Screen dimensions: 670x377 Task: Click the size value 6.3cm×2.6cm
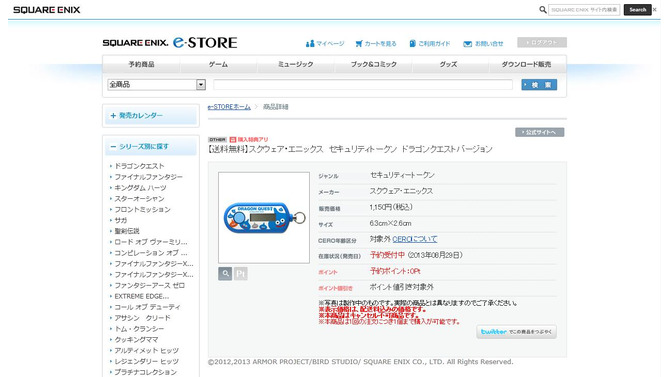[x=391, y=223]
